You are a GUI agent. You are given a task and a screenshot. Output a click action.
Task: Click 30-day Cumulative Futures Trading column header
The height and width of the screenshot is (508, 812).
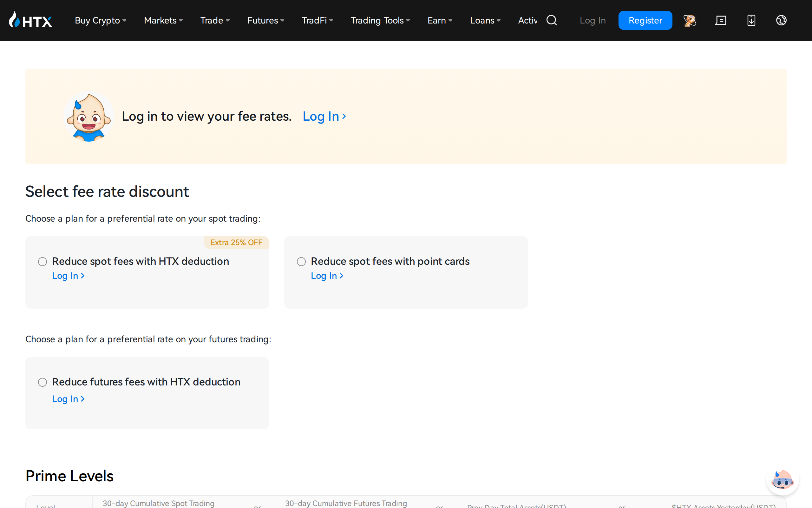tap(346, 503)
